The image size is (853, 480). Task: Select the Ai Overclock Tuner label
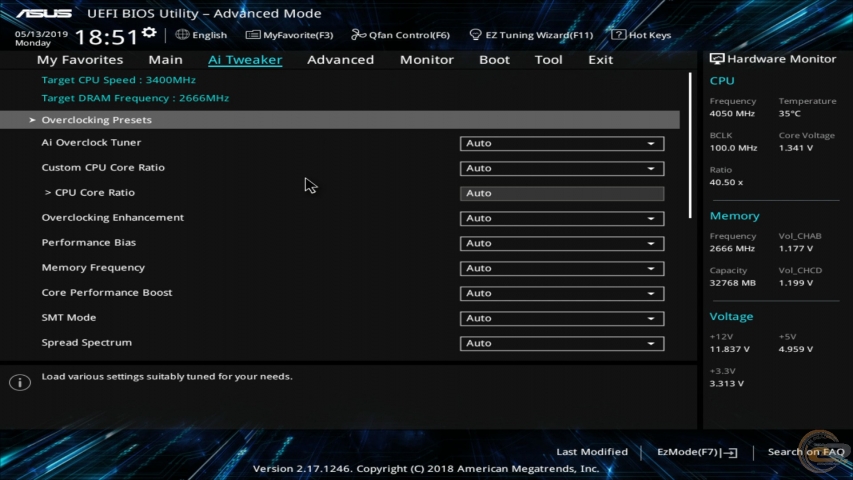point(91,143)
